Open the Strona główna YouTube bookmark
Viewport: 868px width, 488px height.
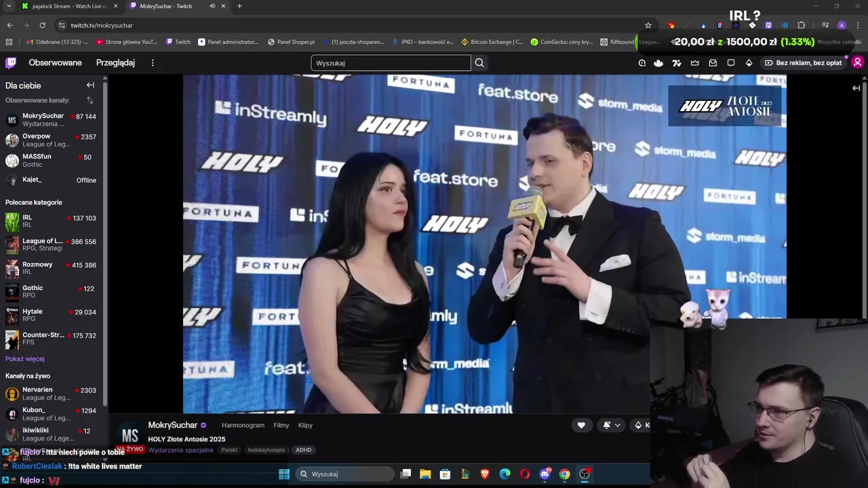point(127,42)
